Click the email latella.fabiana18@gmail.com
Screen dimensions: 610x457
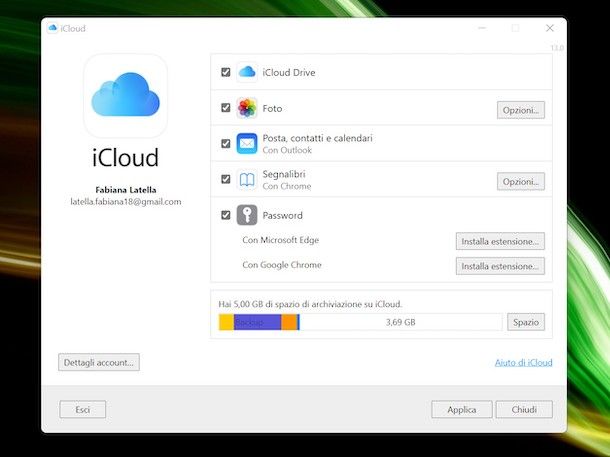[126, 201]
